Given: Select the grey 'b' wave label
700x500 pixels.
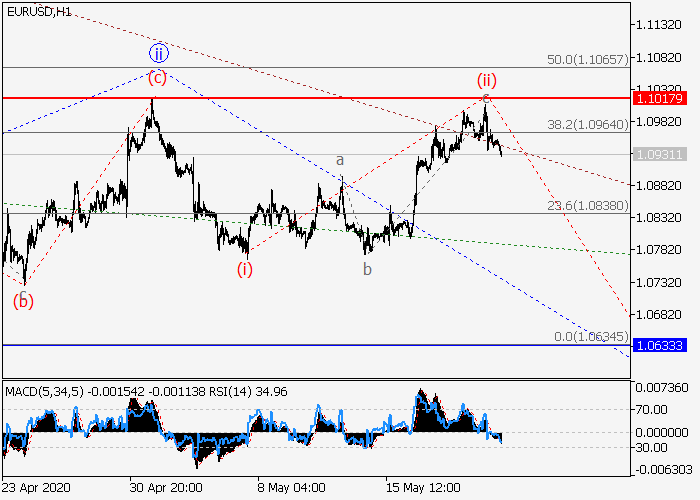Looking at the screenshot, I should (x=367, y=269).
